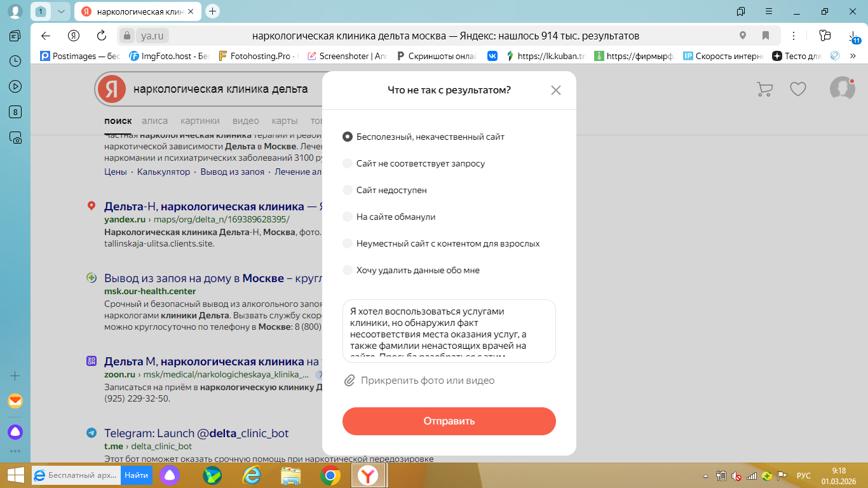Click the location pin icon in address bar
Screen dimensions: 868x488
pyautogui.click(x=743, y=36)
